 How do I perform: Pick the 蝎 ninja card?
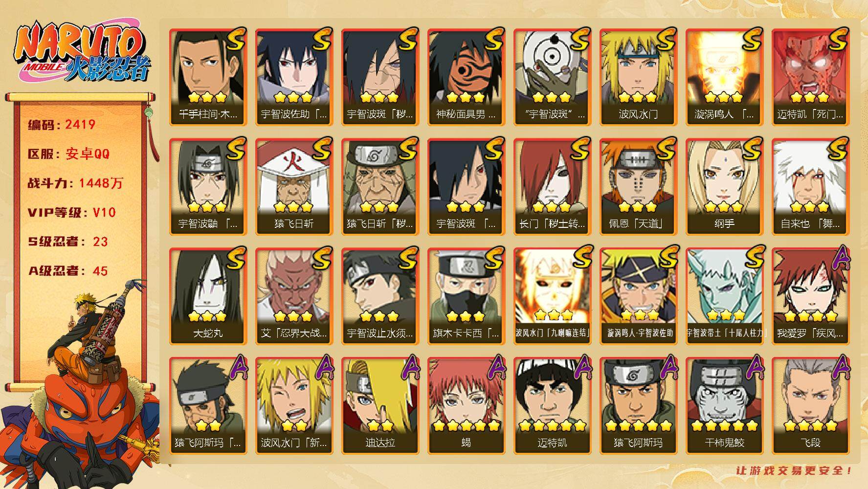click(x=466, y=405)
